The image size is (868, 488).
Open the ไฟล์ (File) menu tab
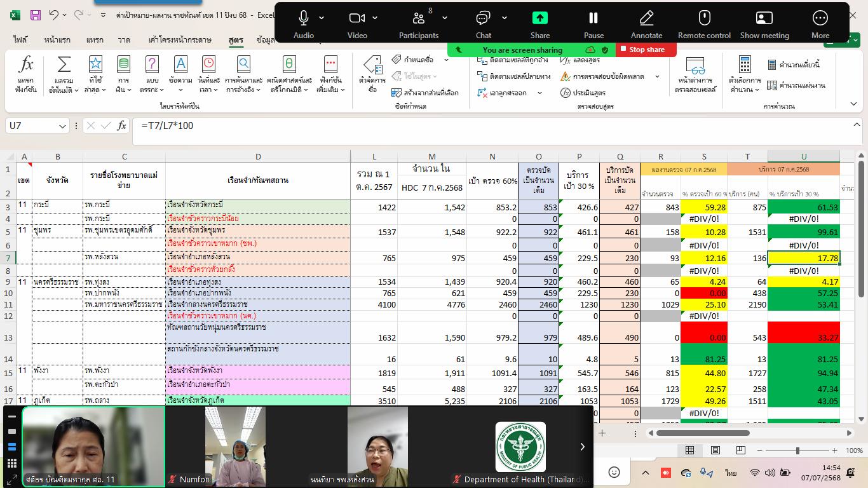coord(20,40)
